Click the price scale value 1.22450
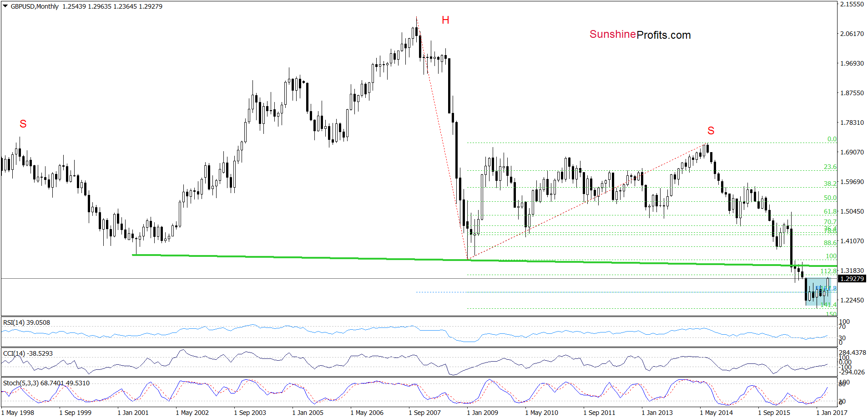The width and height of the screenshot is (868, 419). point(852,300)
